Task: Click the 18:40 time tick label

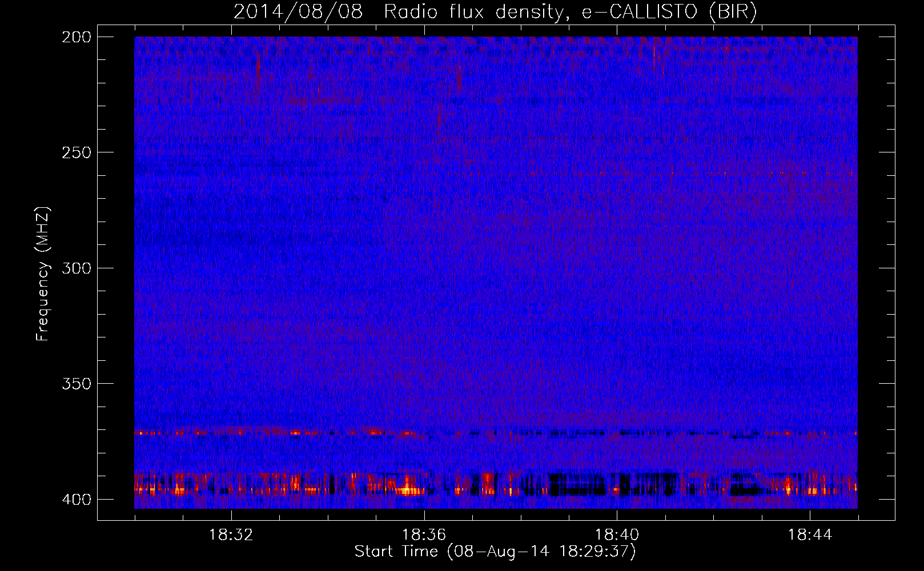Action: pyautogui.click(x=617, y=535)
